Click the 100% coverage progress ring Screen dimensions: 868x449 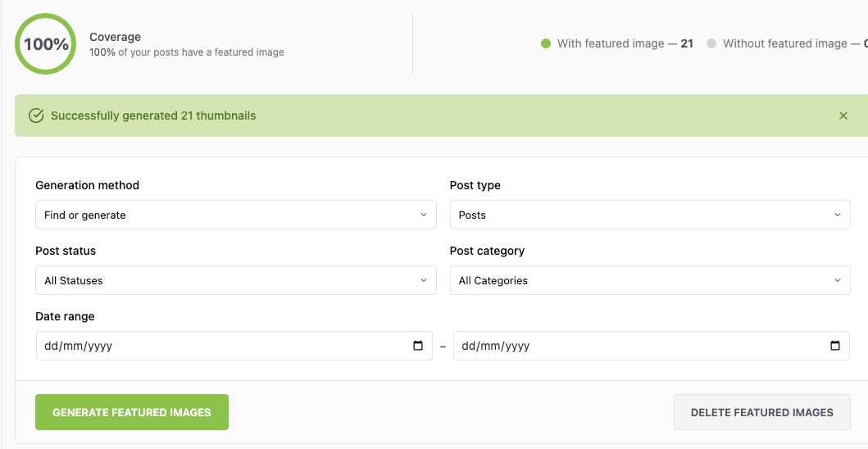point(46,44)
